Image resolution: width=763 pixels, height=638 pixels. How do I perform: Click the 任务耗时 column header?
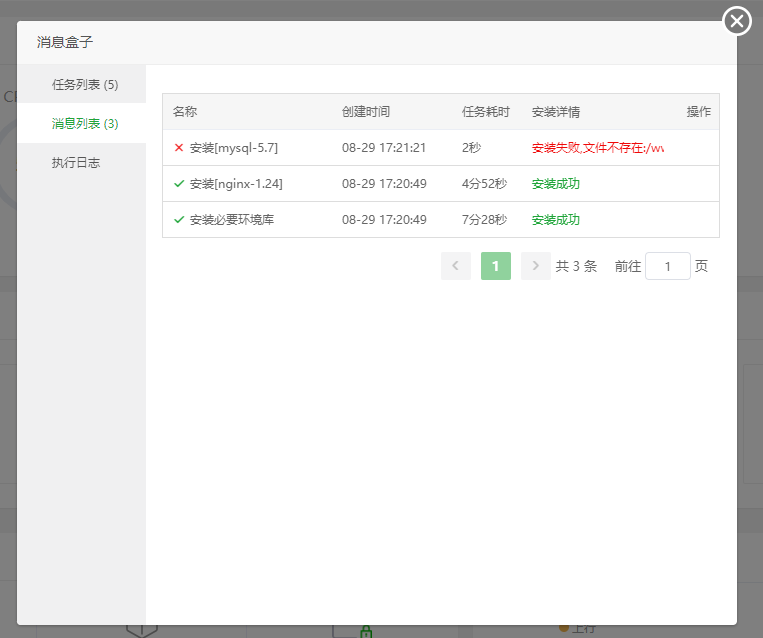tap(485, 111)
